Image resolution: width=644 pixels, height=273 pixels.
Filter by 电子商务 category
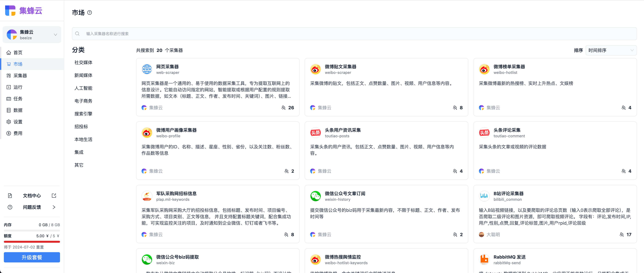tap(83, 101)
